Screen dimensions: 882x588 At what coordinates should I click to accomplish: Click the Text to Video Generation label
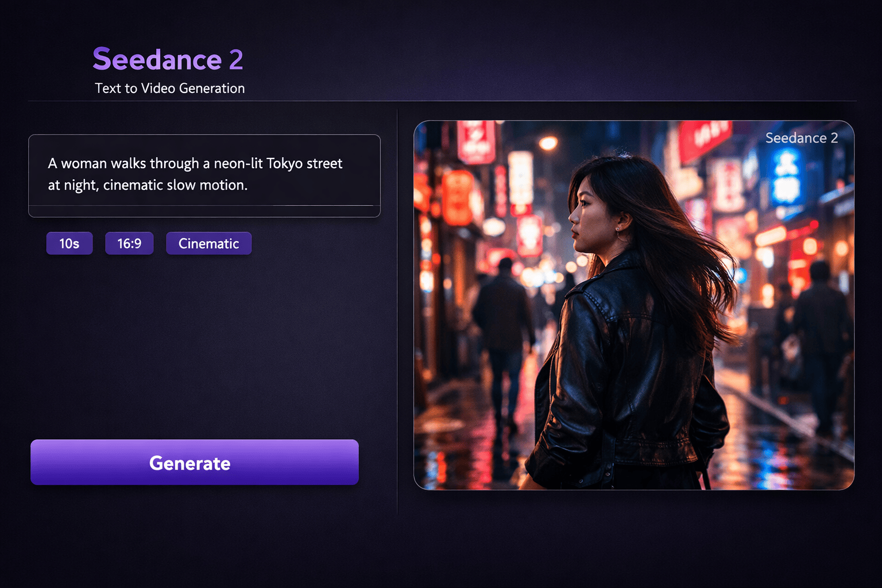[x=169, y=88]
